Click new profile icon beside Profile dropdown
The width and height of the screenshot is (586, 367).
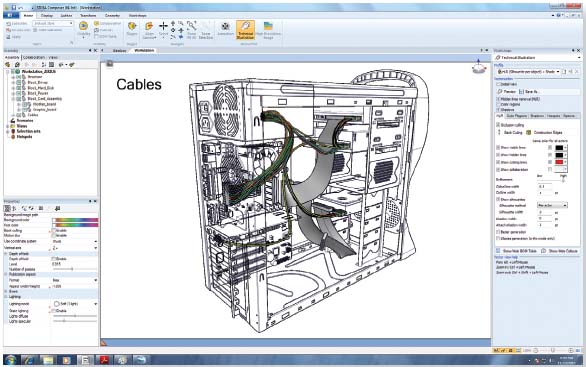tap(564, 71)
